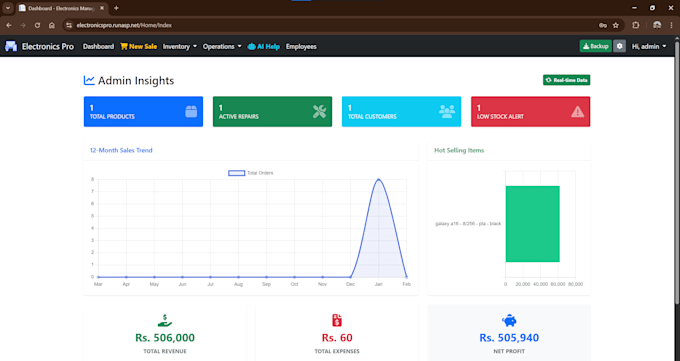
Task: Open the browser extensions puzzle icon
Action: (x=636, y=25)
